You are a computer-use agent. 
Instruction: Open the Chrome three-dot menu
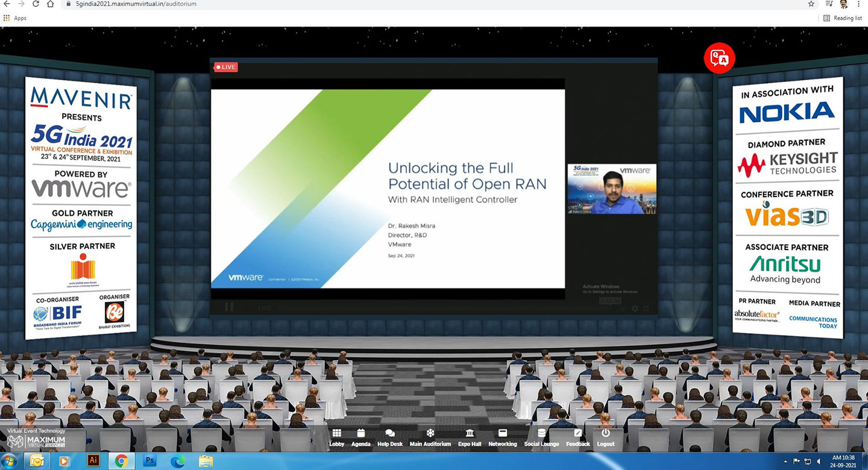coord(860,4)
